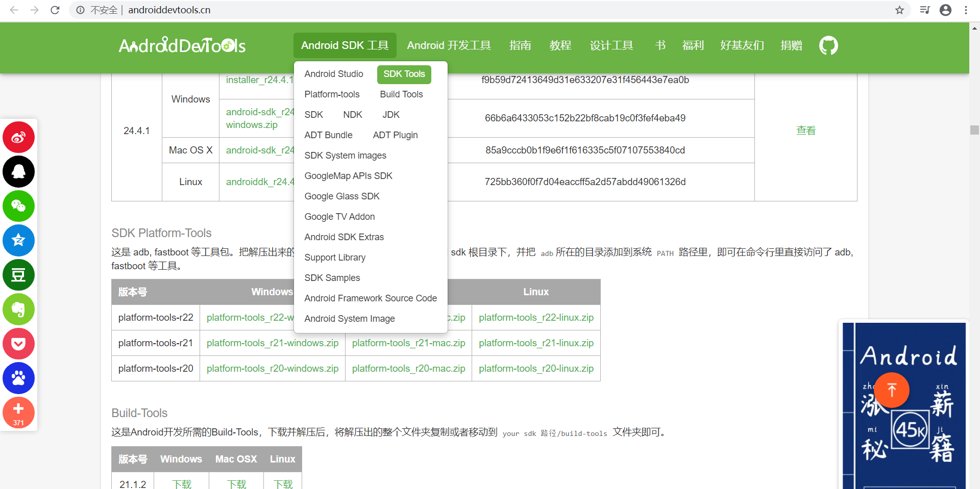The height and width of the screenshot is (489, 980).
Task: Click the 查看 link in the table
Action: 805,130
